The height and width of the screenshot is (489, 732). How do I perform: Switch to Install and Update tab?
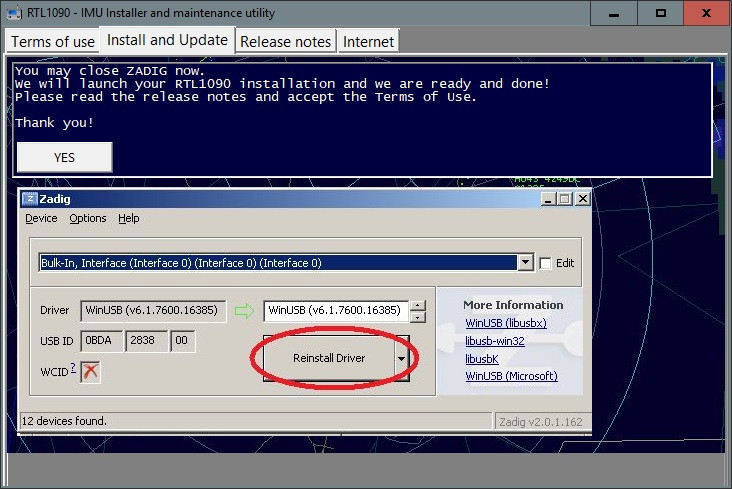[x=167, y=40]
